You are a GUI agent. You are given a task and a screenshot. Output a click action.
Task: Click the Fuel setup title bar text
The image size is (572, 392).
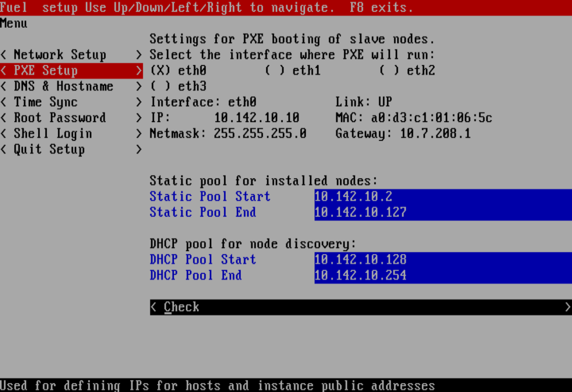(x=207, y=7)
